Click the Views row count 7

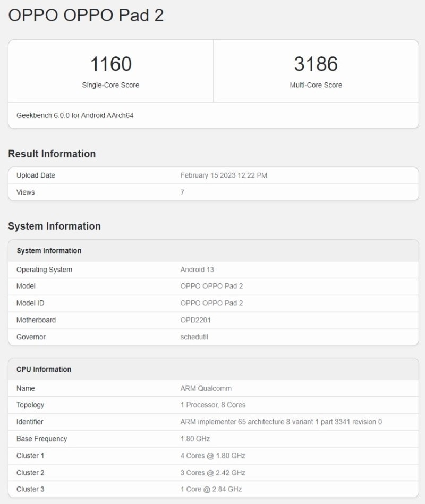click(x=182, y=192)
